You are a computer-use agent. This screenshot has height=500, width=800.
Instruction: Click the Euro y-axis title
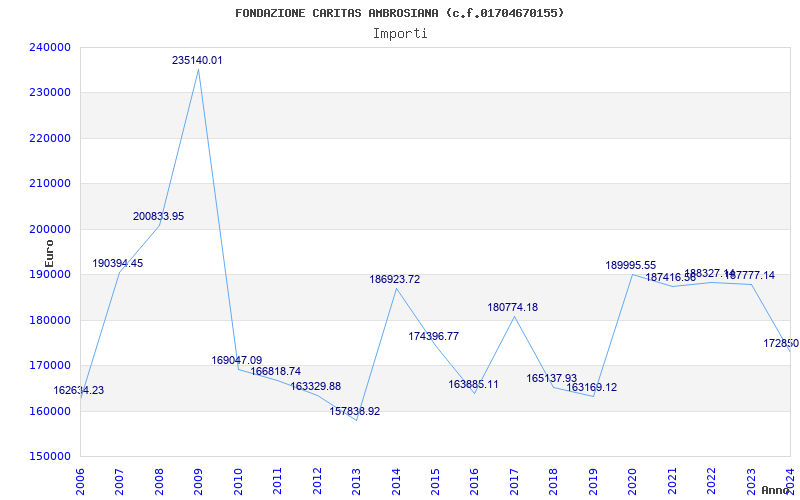[49, 254]
